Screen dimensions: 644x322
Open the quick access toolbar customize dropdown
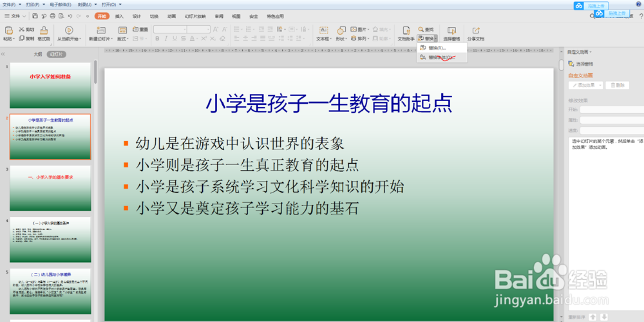point(88,16)
